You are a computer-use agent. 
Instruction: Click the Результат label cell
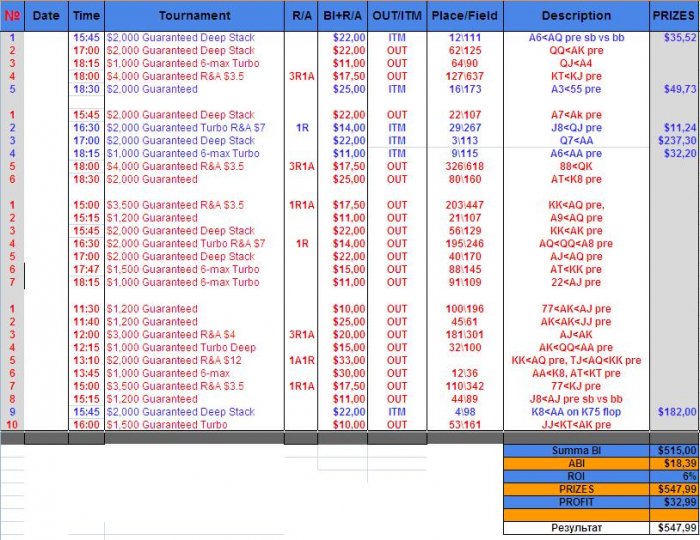pos(576,528)
